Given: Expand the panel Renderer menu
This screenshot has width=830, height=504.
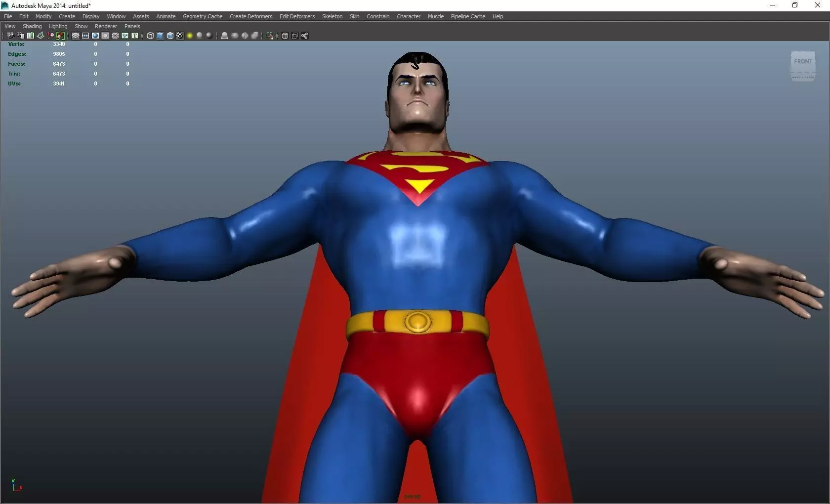Looking at the screenshot, I should coord(106,26).
